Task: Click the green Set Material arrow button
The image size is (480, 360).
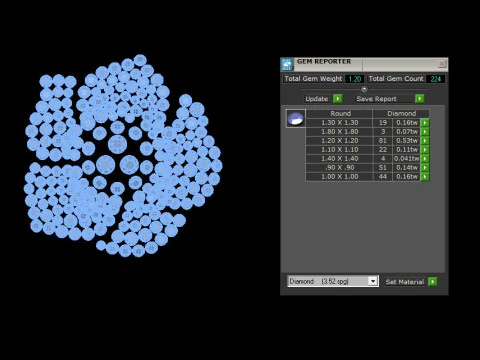Action: 432,282
